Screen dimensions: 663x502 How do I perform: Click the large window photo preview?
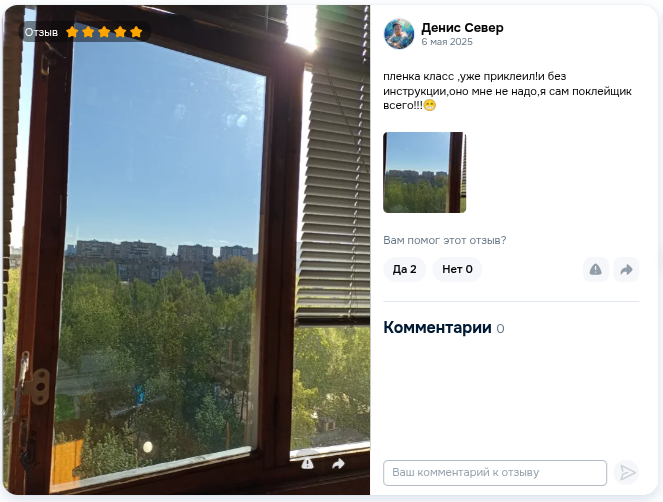point(186,250)
